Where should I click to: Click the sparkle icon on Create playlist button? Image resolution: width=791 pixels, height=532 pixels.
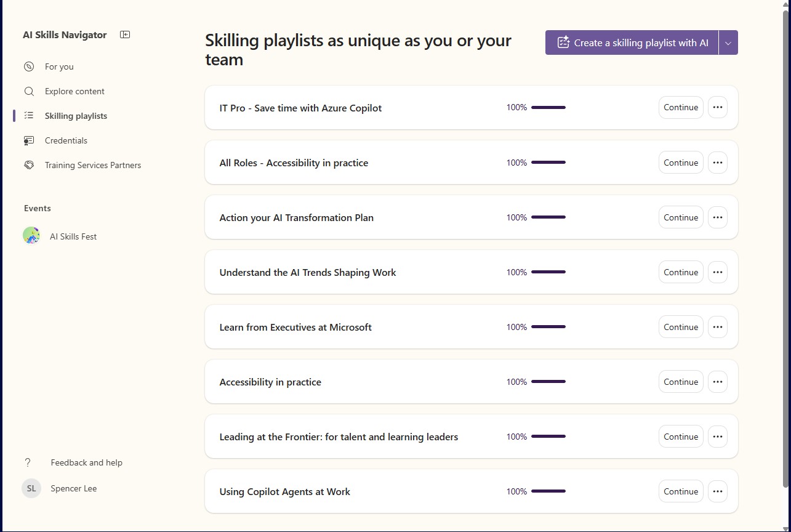(563, 42)
